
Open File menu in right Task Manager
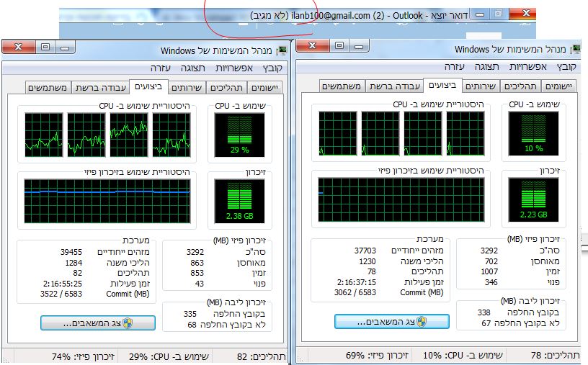[x=566, y=67]
